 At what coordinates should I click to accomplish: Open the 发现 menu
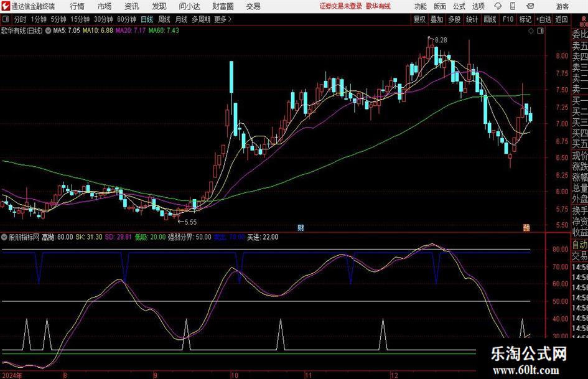pyautogui.click(x=159, y=6)
